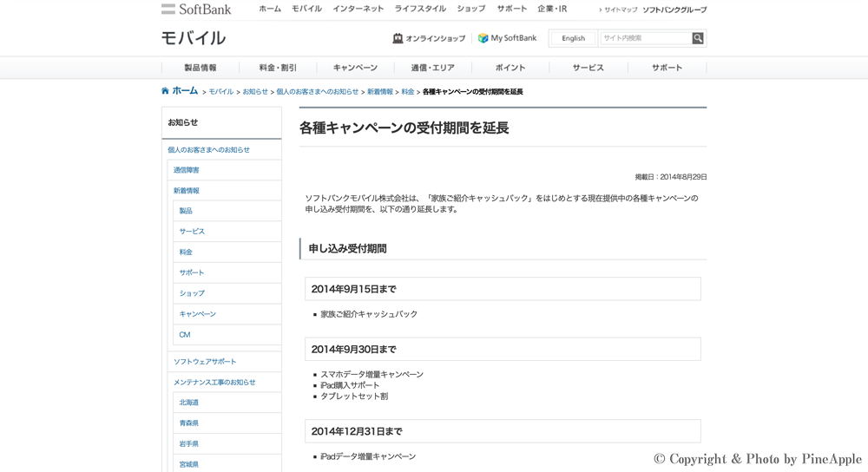Click the SoftBank logo
This screenshot has height=472, width=868.
[x=196, y=10]
